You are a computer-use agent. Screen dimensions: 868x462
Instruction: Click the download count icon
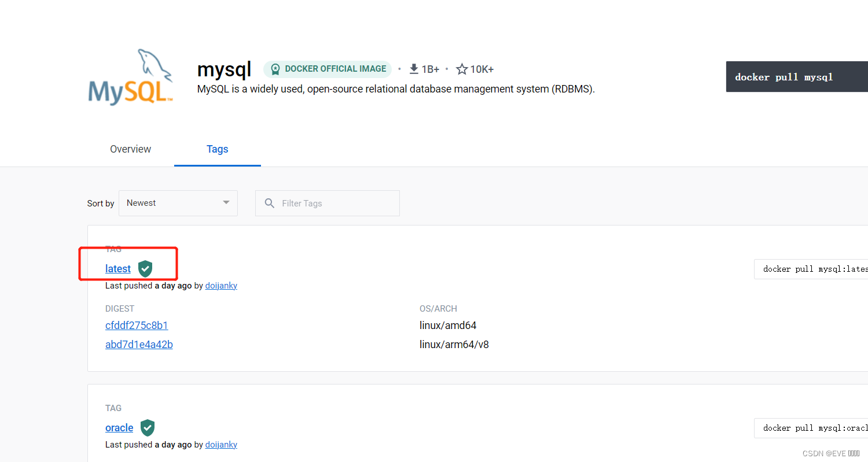pos(414,69)
